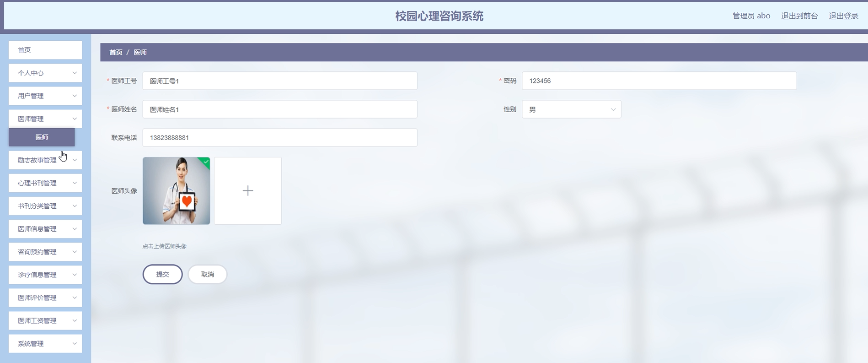Image resolution: width=868 pixels, height=363 pixels.
Task: Expand the 励志故事管理 menu chevron
Action: pyautogui.click(x=75, y=160)
